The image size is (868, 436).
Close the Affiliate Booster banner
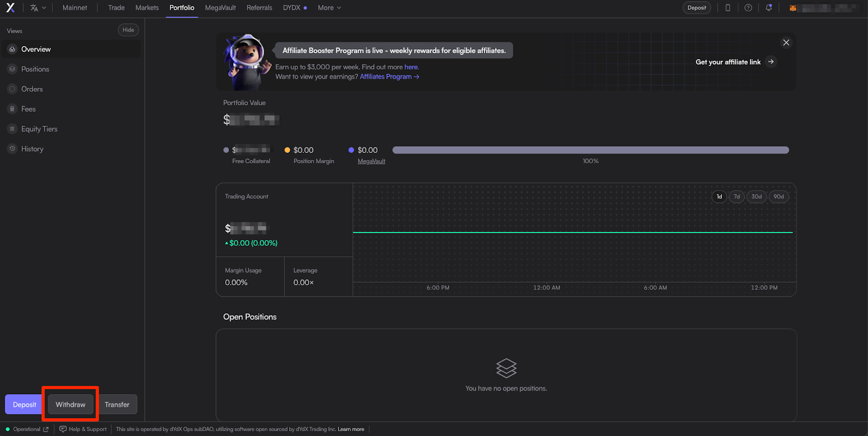point(786,42)
